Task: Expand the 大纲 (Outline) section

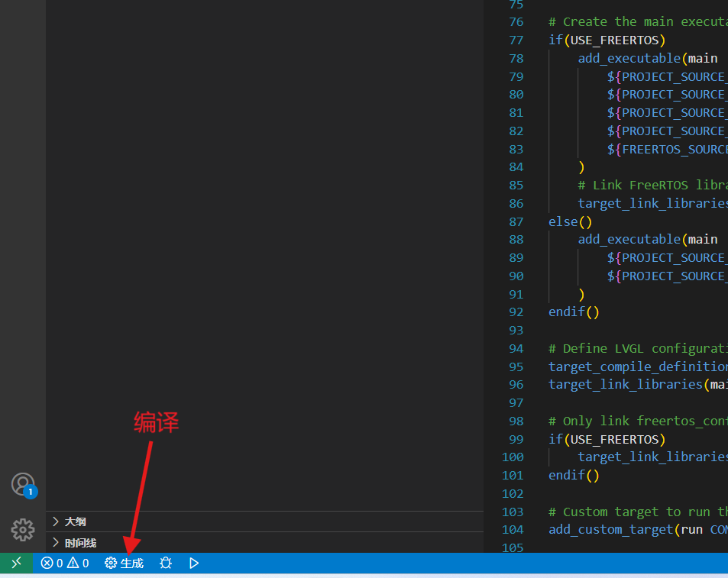Action: (x=76, y=521)
